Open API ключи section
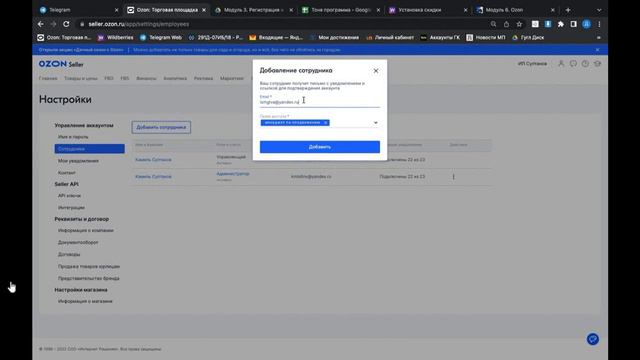640x360 pixels. (x=69, y=196)
